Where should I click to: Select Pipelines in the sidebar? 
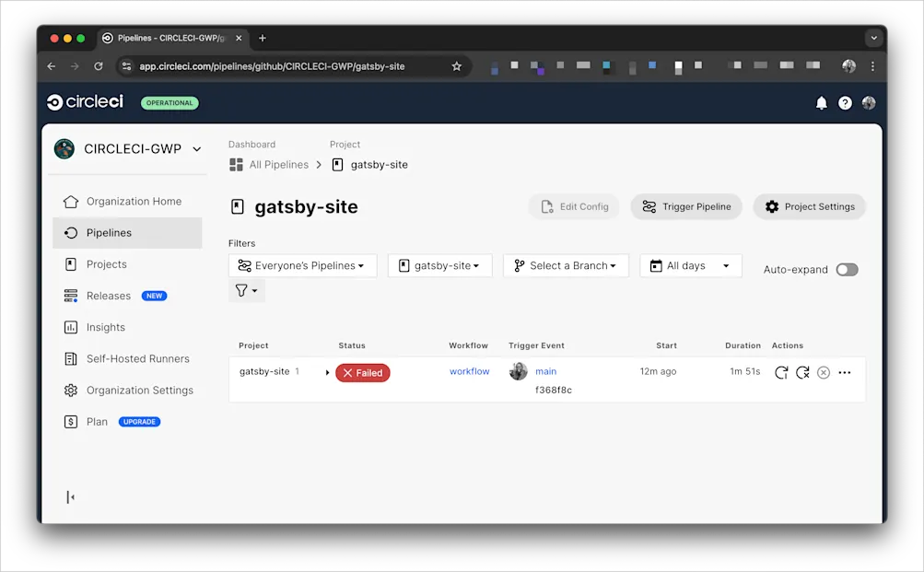(x=127, y=233)
